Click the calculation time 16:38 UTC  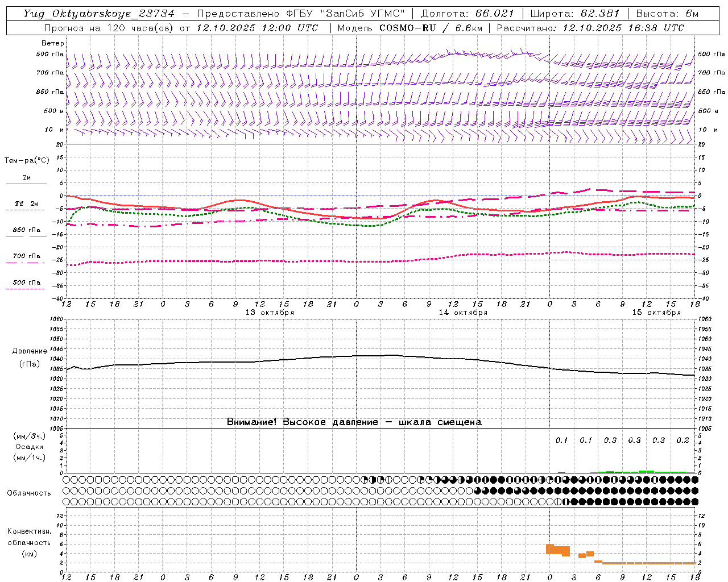coord(655,28)
